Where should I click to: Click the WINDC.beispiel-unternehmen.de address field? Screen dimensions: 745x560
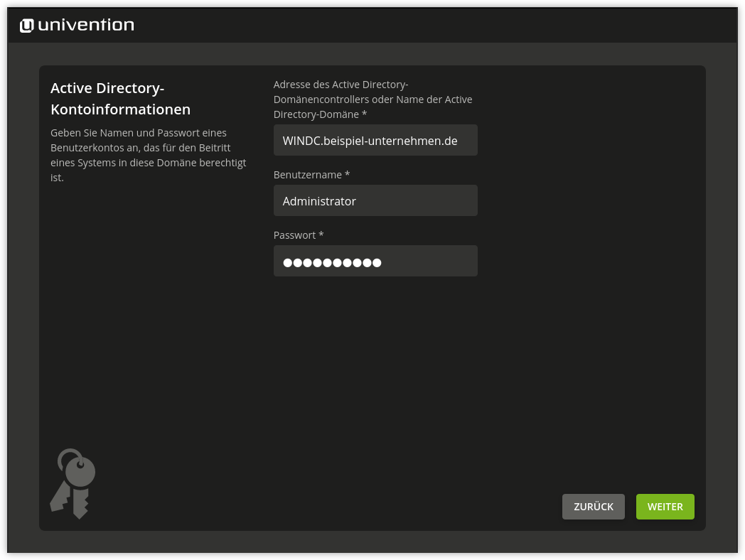pyautogui.click(x=375, y=140)
